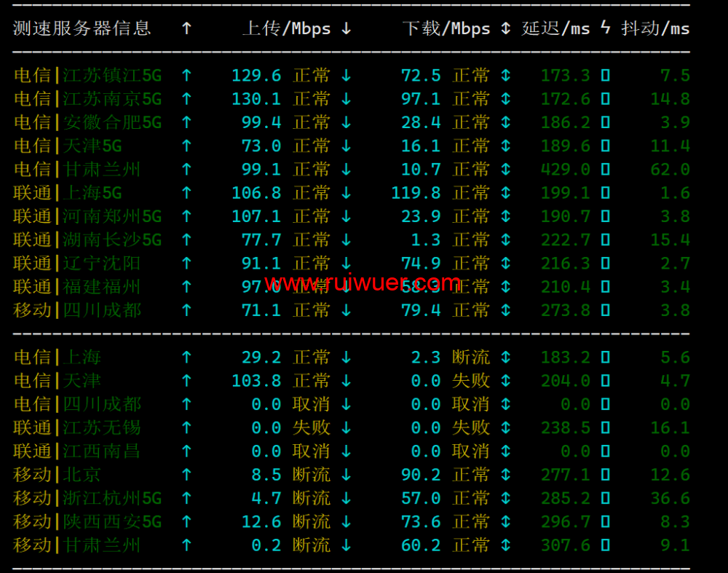The image size is (728, 573).
Task: Click the download arrow in the header row
Action: (346, 28)
